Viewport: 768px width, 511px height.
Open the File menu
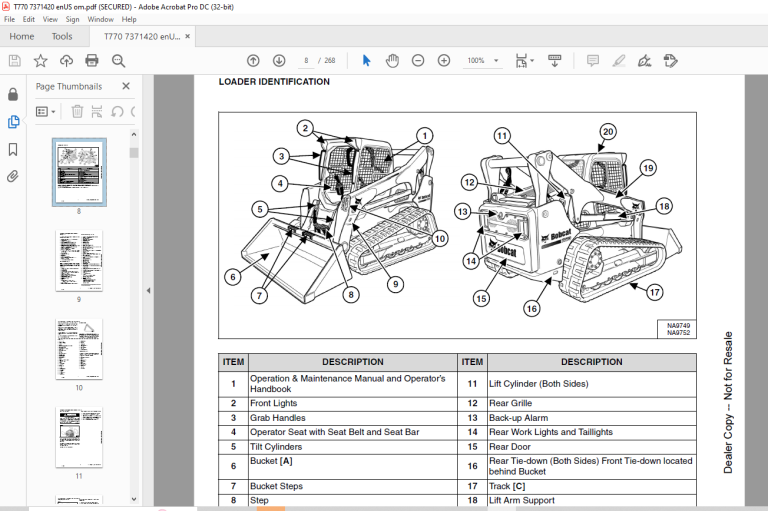(9, 20)
